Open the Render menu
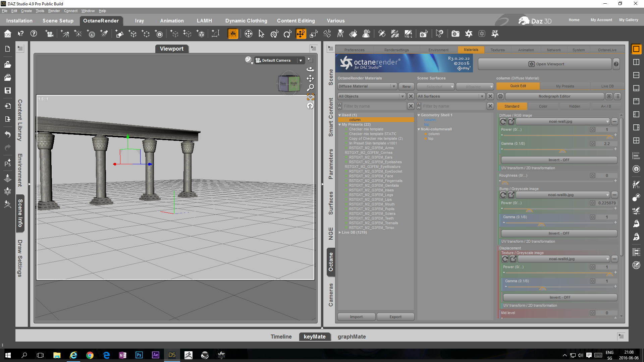This screenshot has width=644, height=362. (54, 11)
